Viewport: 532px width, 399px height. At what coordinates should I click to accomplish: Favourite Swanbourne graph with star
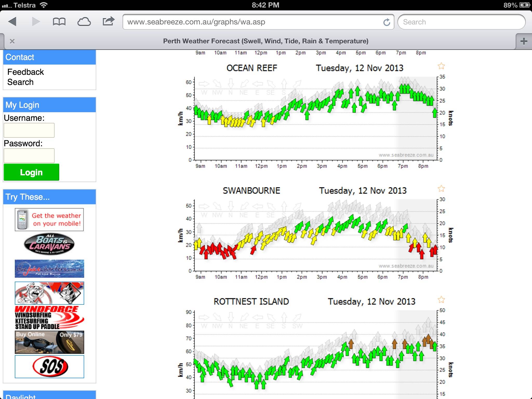[441, 189]
